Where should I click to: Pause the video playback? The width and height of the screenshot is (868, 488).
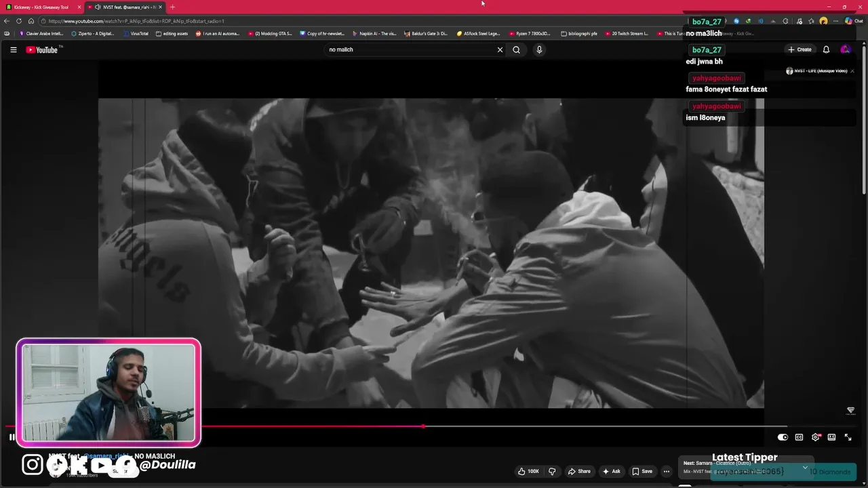tap(12, 437)
